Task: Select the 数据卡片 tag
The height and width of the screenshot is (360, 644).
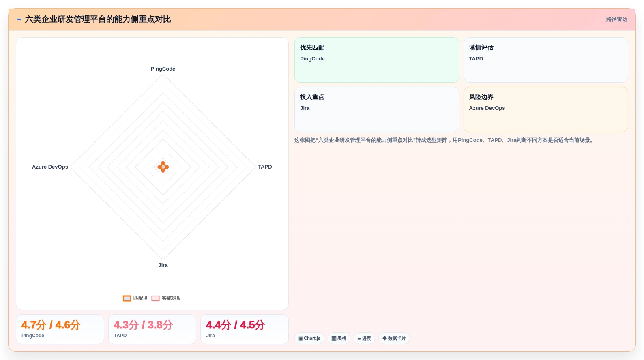Action: [x=394, y=338]
